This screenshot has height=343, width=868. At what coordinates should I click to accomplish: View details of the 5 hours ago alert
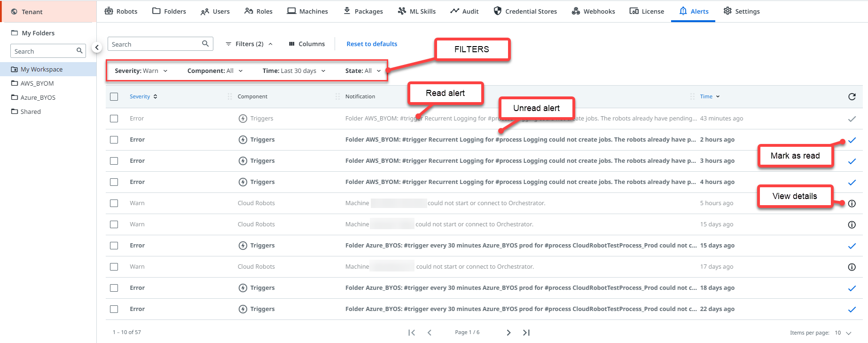[x=852, y=203]
